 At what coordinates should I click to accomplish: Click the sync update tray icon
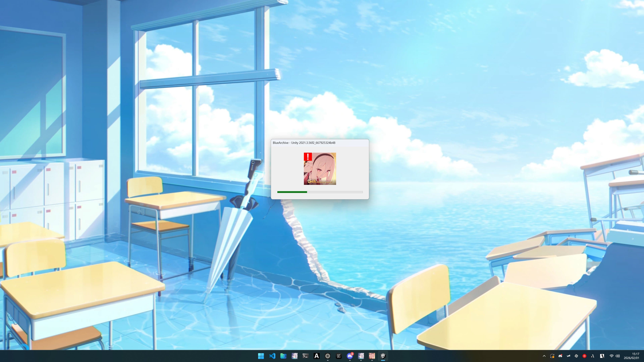pyautogui.click(x=552, y=356)
